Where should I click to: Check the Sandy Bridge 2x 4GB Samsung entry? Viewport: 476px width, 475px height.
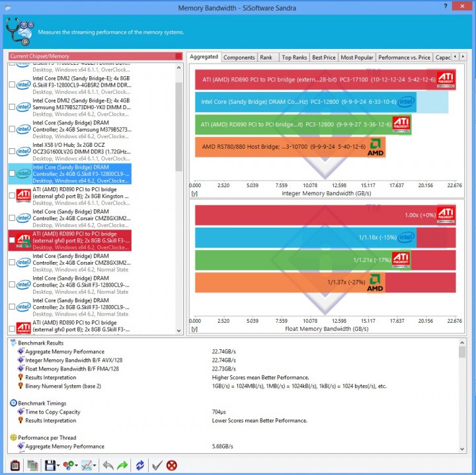tap(12, 129)
